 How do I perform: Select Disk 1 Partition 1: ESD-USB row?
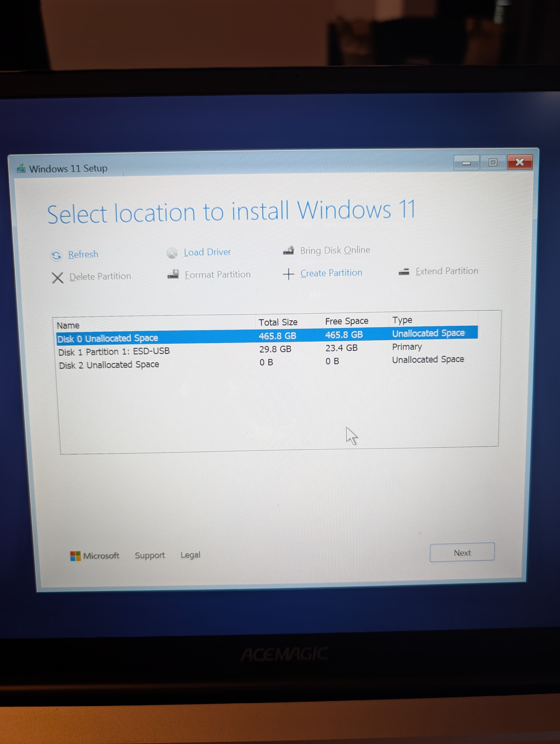pos(268,349)
